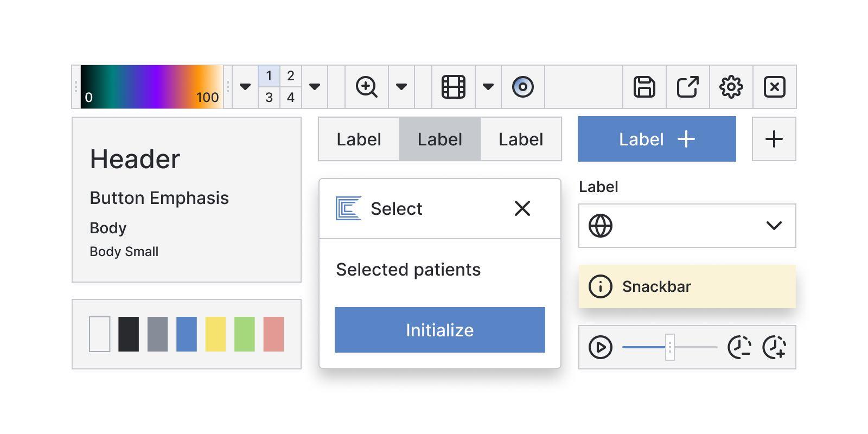The width and height of the screenshot is (868, 434).
Task: Click the zoom-in magnifier icon
Action: click(366, 87)
